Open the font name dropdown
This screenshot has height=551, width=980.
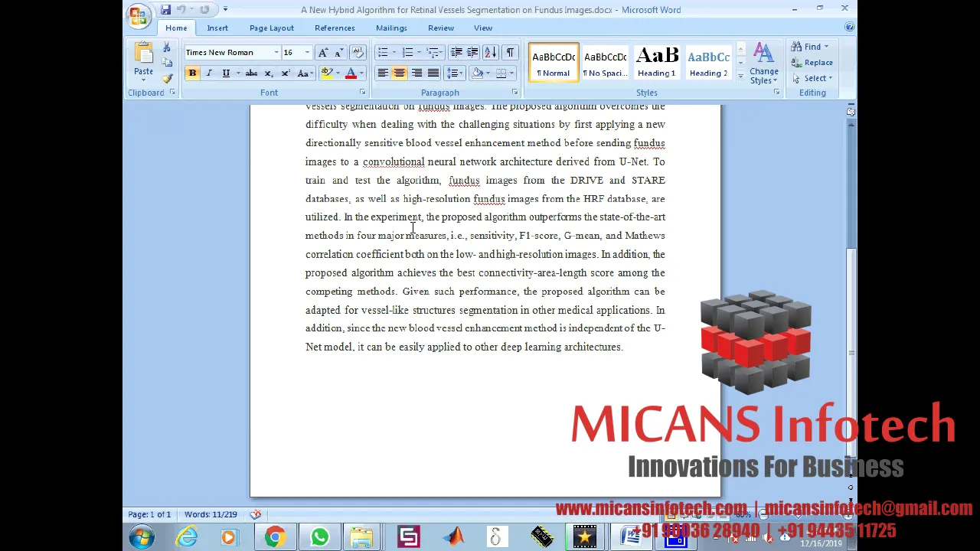pyautogui.click(x=276, y=53)
